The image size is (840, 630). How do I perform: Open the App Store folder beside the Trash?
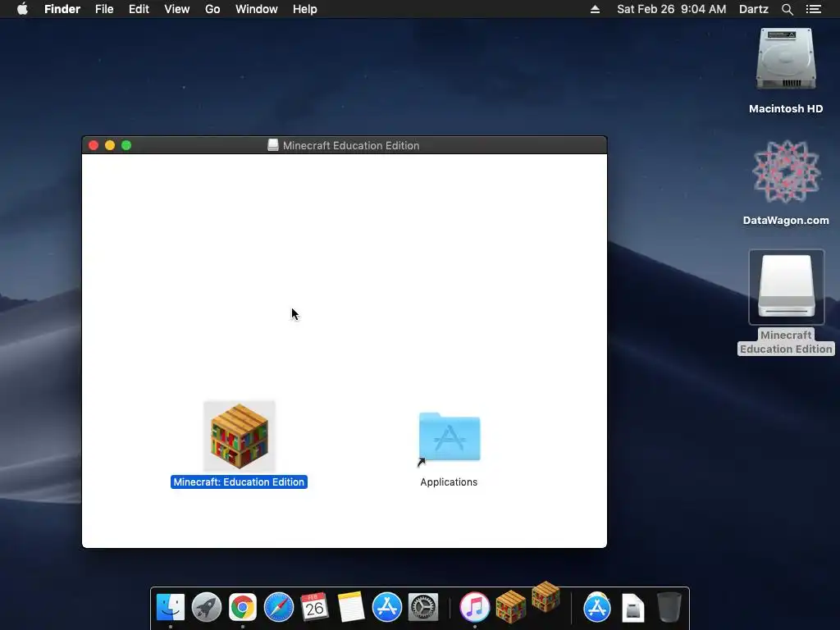(x=597, y=608)
